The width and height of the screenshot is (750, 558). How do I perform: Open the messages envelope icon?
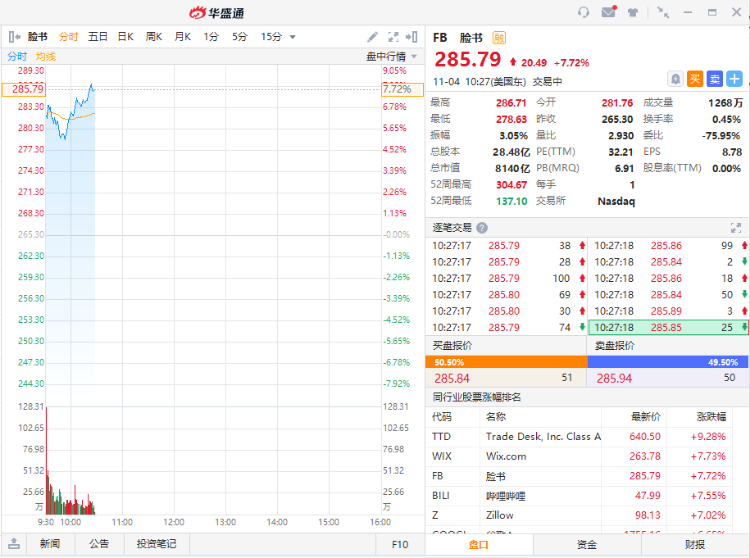(609, 13)
